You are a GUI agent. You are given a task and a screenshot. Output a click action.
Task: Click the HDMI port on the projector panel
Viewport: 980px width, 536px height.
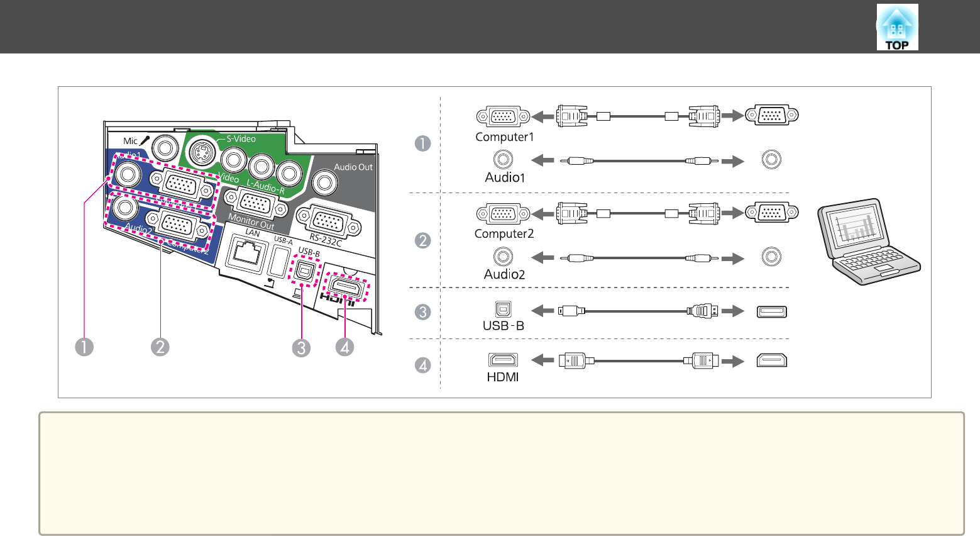pos(345,288)
